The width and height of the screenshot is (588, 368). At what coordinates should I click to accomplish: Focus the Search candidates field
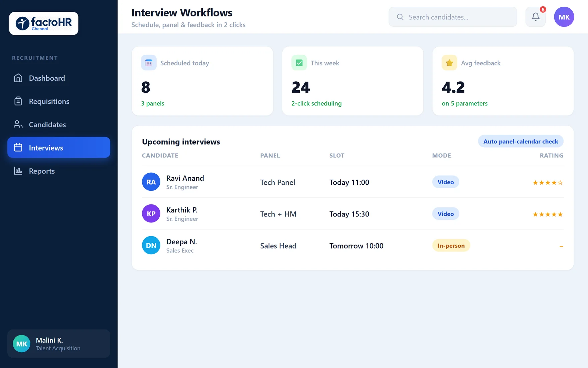pyautogui.click(x=453, y=17)
